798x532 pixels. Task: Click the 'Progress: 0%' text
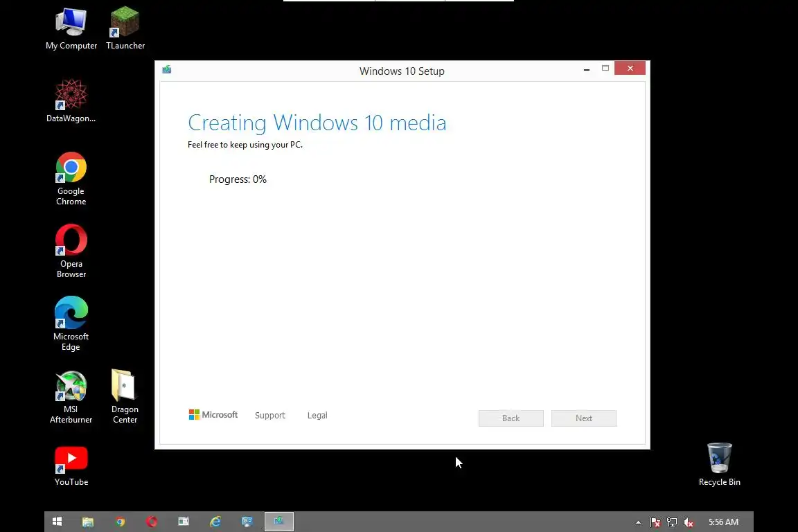(238, 179)
